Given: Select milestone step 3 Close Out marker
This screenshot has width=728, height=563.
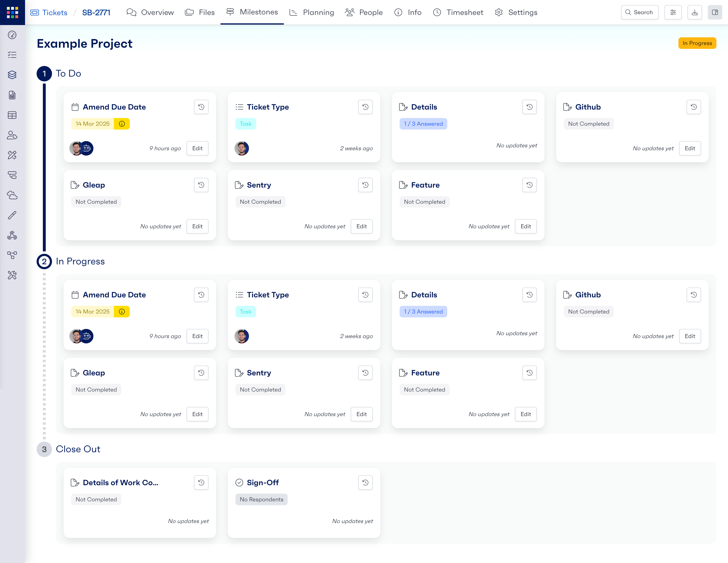Looking at the screenshot, I should [44, 449].
